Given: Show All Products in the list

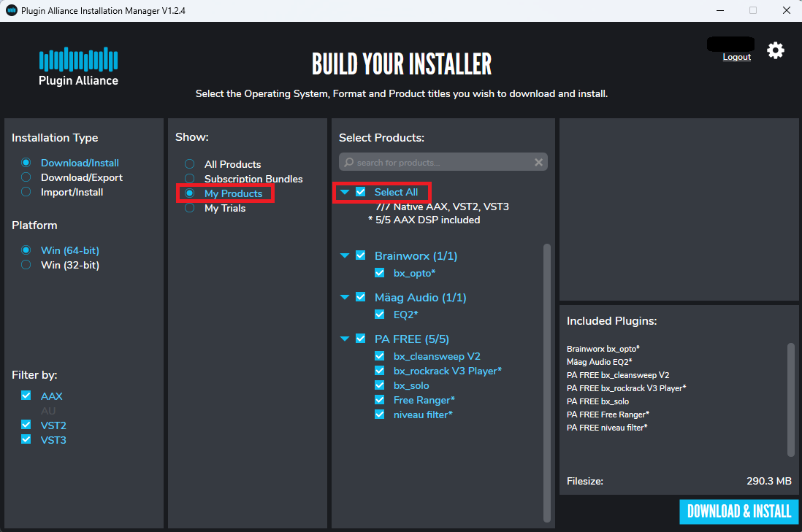Looking at the screenshot, I should (189, 164).
